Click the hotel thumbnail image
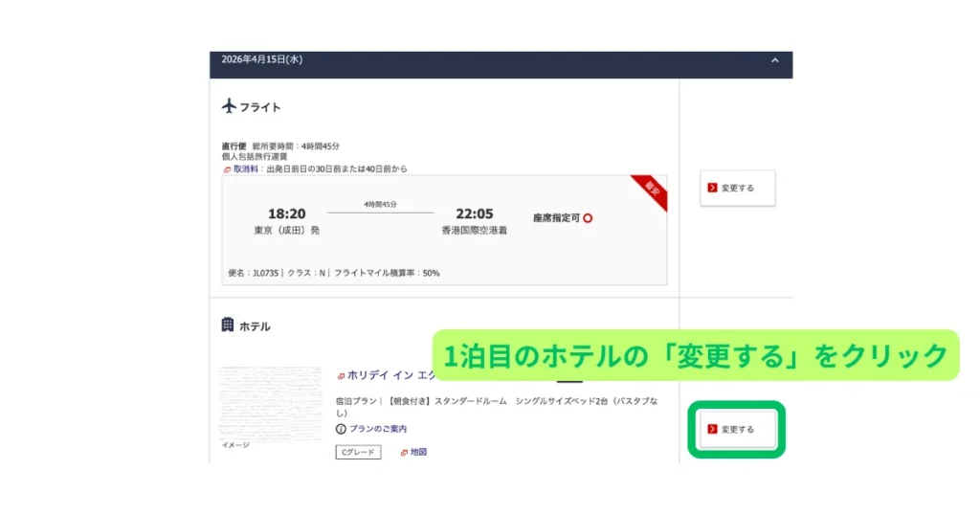 click(271, 401)
